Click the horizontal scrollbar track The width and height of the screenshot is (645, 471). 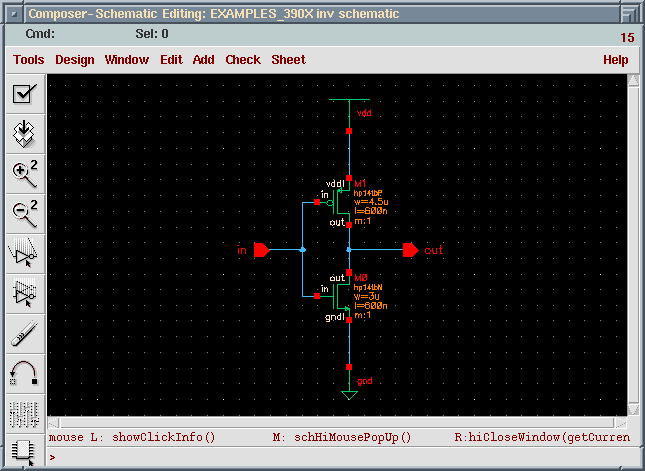[337, 422]
